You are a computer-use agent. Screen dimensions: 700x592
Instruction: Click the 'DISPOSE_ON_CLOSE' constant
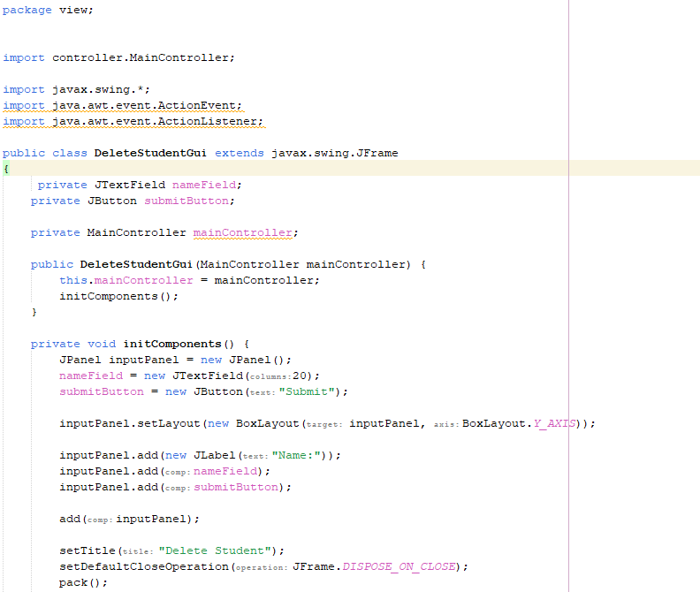399,567
